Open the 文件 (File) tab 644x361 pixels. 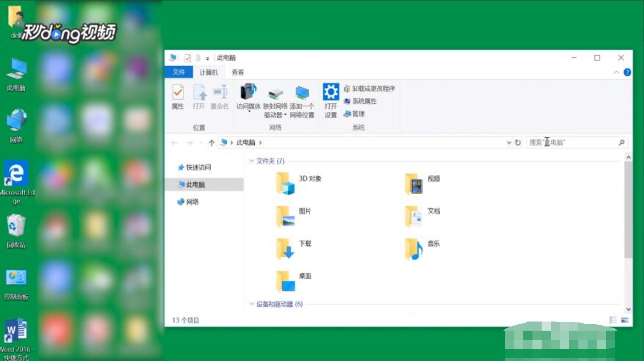pos(179,72)
